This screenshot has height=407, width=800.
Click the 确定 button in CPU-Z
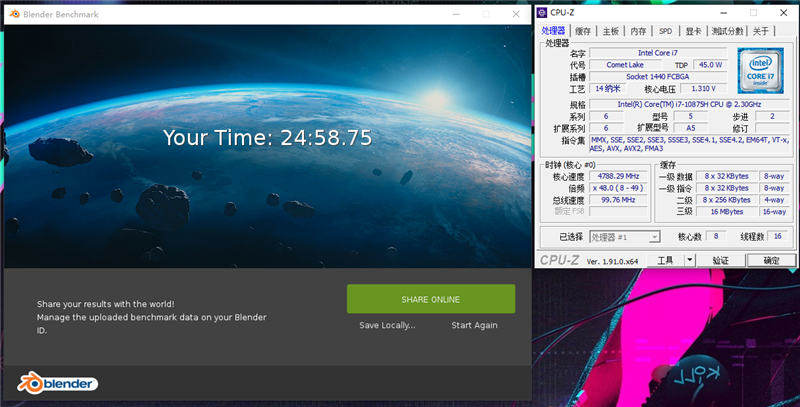(771, 261)
